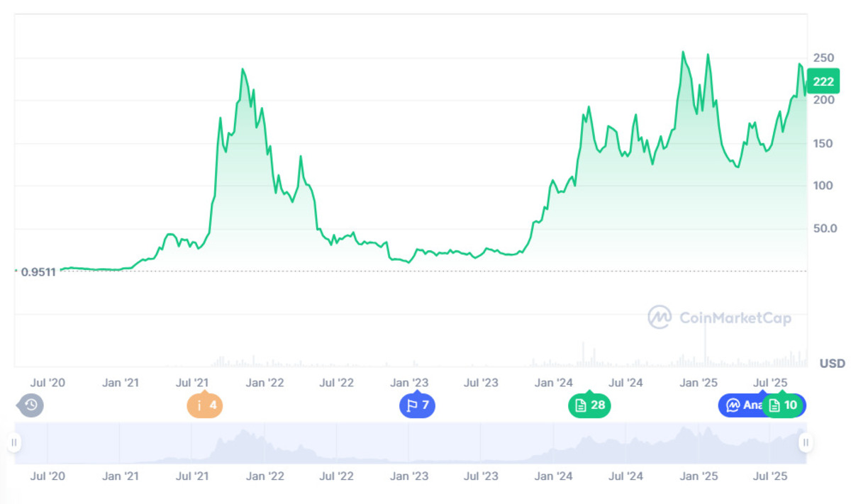Click the green 222 current price tag
Screen dimensions: 851x504
823,82
